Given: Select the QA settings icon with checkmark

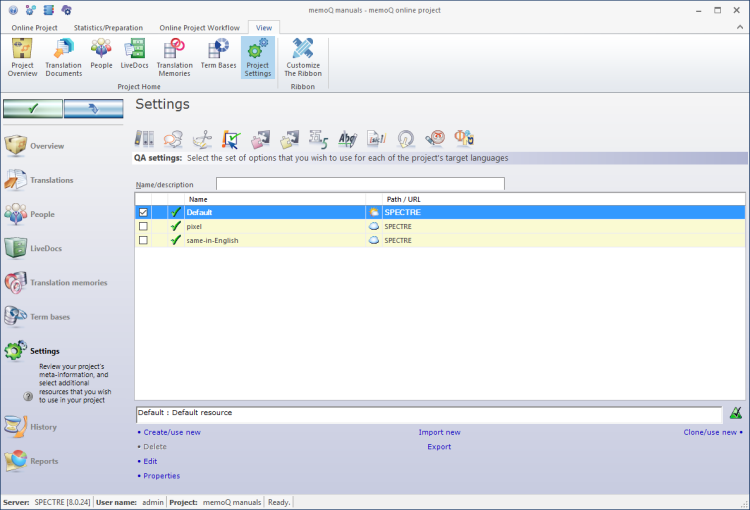Looking at the screenshot, I should pos(231,139).
